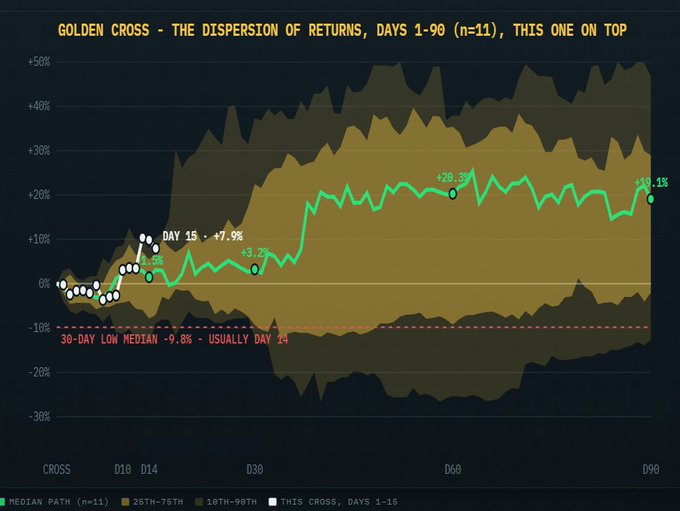The image size is (680, 511).
Task: Click the 'DAY 15 · +7.9%' annotation
Action: 203,236
